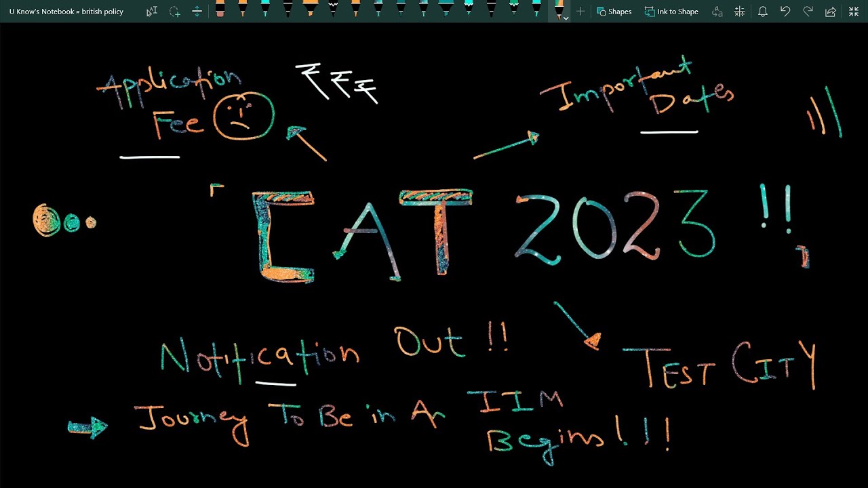Open the Share menu
This screenshot has width=868, height=488.
click(831, 12)
